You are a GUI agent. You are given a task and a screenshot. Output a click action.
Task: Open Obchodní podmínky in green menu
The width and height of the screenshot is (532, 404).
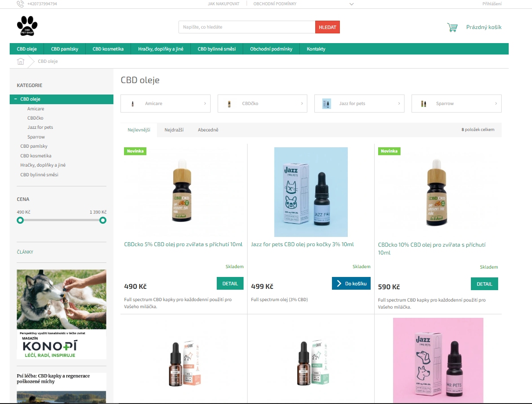click(x=271, y=49)
